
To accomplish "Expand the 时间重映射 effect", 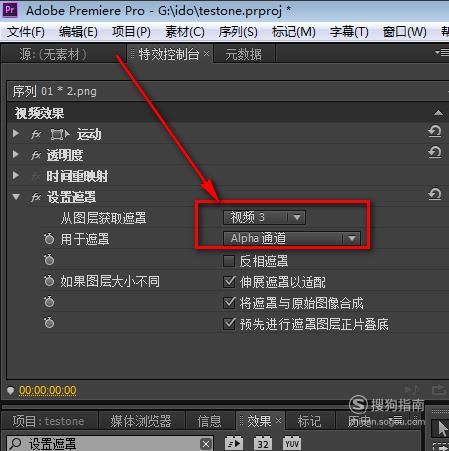I will [15, 175].
